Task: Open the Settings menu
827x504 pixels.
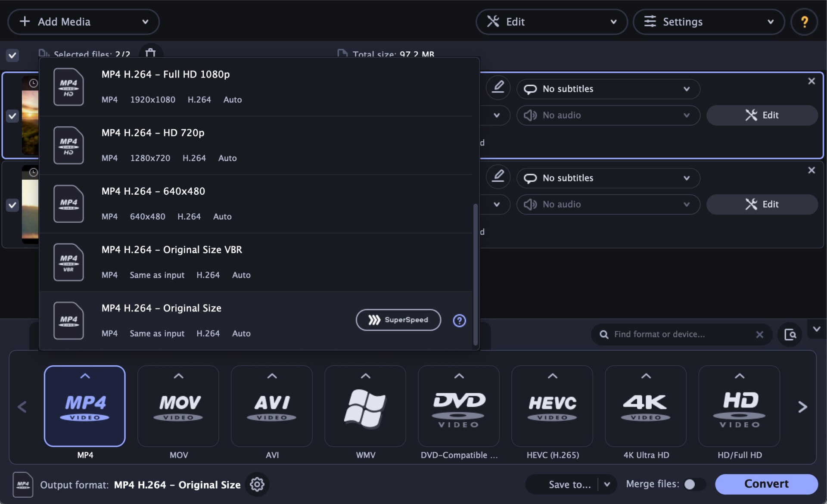Action: [708, 22]
